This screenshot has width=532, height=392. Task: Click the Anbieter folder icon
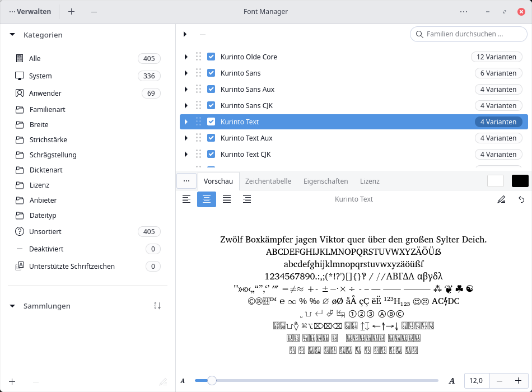tap(20, 200)
